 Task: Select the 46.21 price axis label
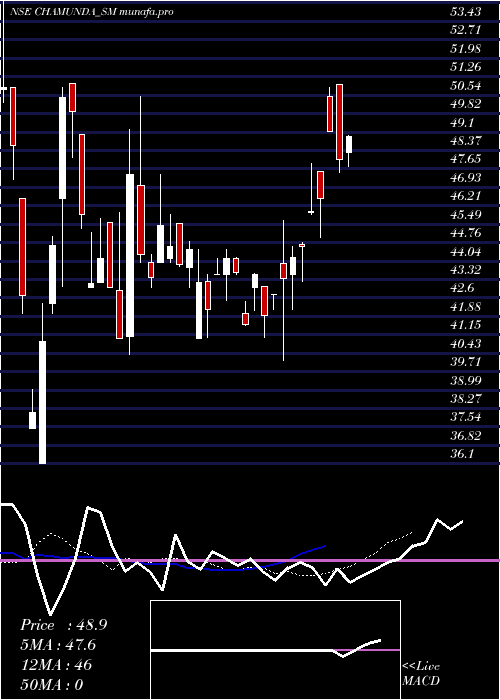coord(465,196)
